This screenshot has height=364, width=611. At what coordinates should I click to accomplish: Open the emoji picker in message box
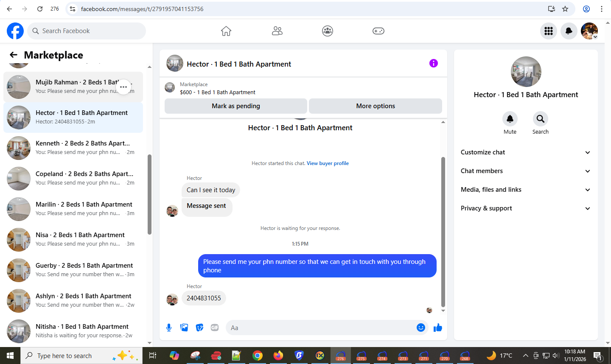(x=421, y=328)
